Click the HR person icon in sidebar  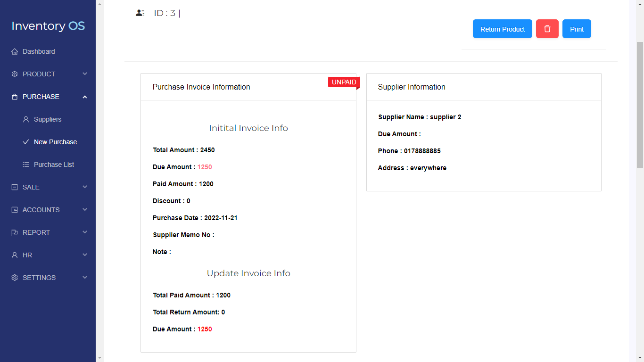pos(15,255)
